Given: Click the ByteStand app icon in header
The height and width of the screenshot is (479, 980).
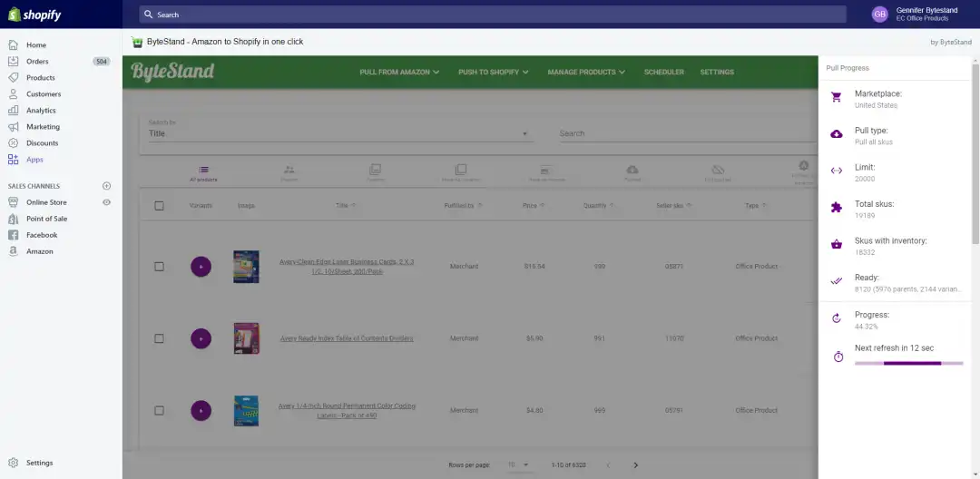Looking at the screenshot, I should [137, 42].
